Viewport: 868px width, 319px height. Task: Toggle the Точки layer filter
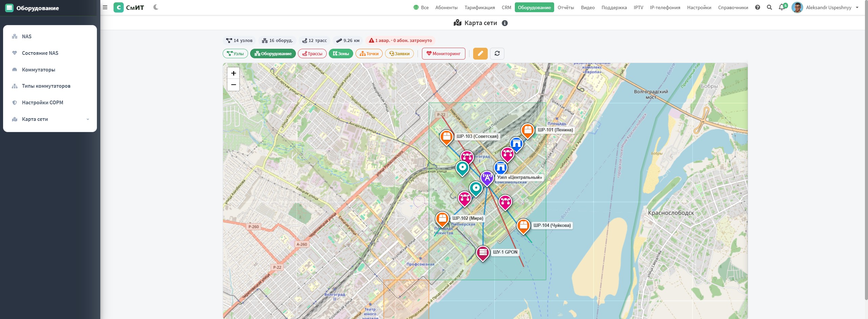[x=369, y=54]
